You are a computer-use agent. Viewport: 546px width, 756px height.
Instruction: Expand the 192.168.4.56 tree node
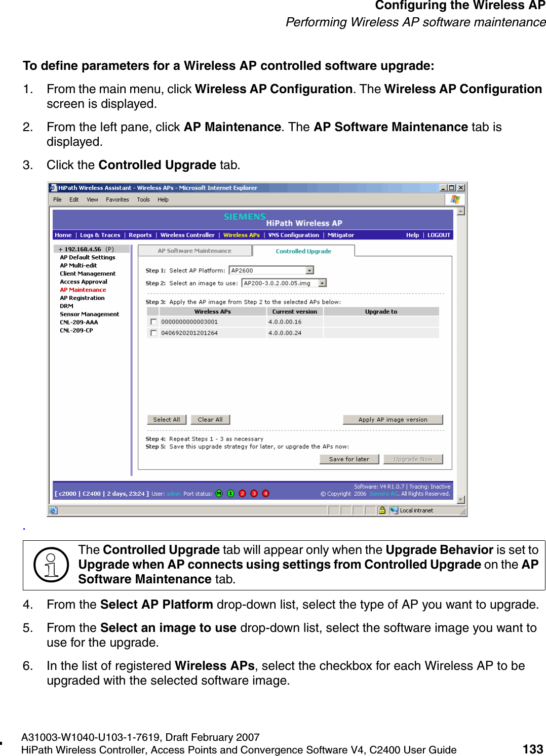tap(60, 249)
